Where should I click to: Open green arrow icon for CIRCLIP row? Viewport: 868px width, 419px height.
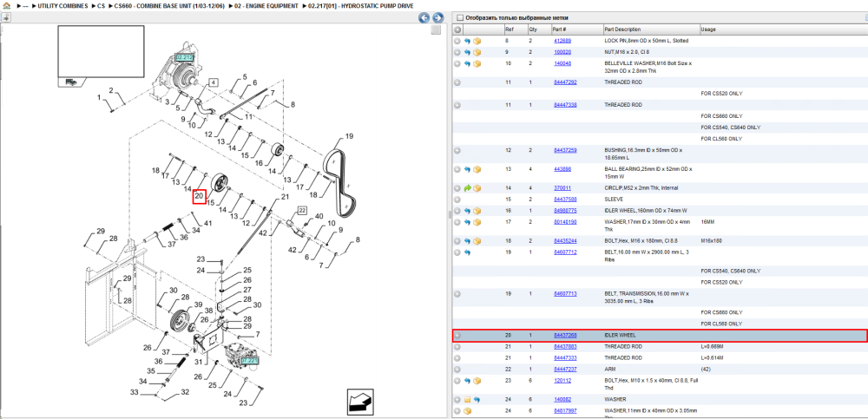tap(467, 188)
